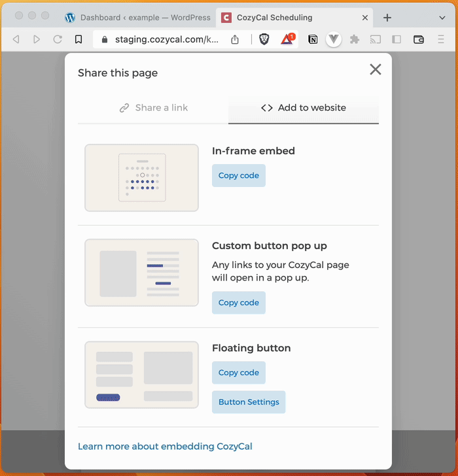Click the browser forward arrow
The image size is (458, 476).
[37, 39]
